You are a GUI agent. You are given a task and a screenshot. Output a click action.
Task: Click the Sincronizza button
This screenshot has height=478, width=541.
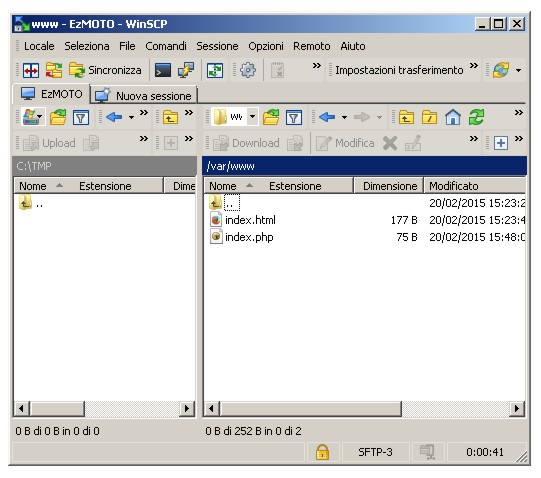coord(106,70)
